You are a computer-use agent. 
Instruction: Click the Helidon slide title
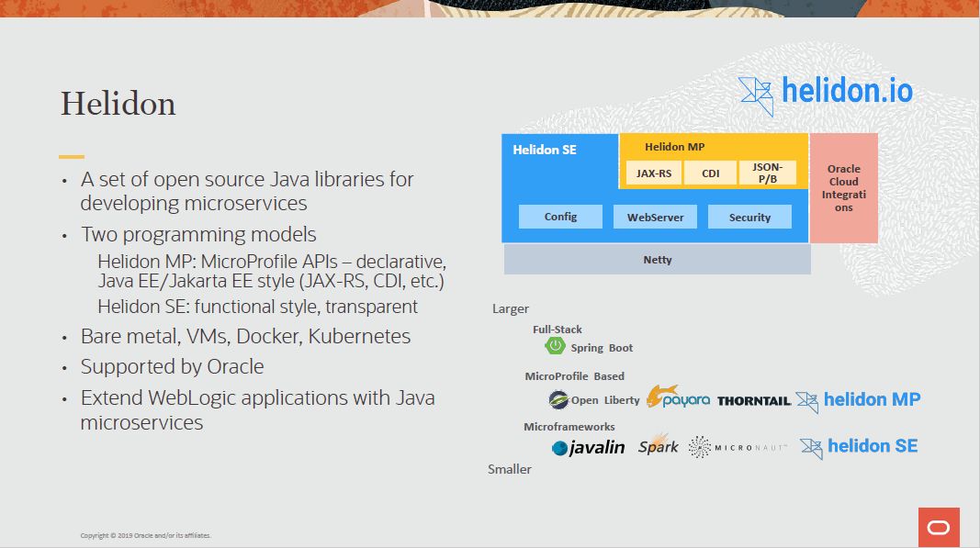point(118,104)
